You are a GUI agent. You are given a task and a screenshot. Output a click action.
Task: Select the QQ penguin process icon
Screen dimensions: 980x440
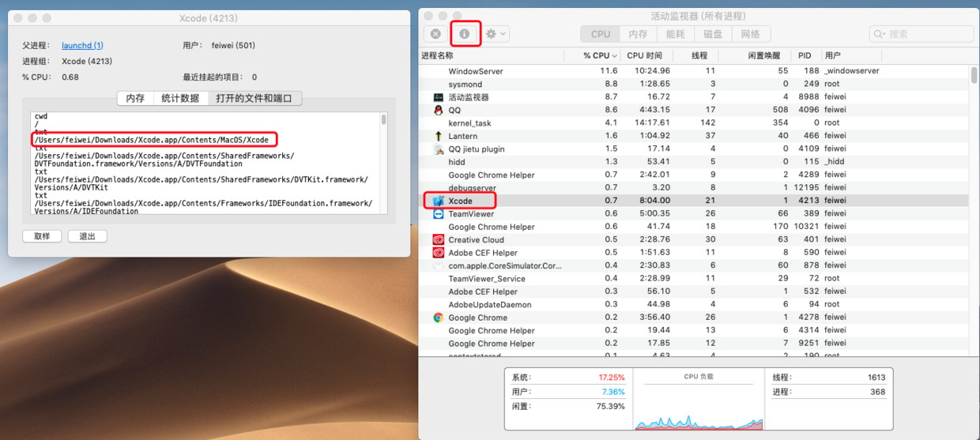tap(439, 110)
